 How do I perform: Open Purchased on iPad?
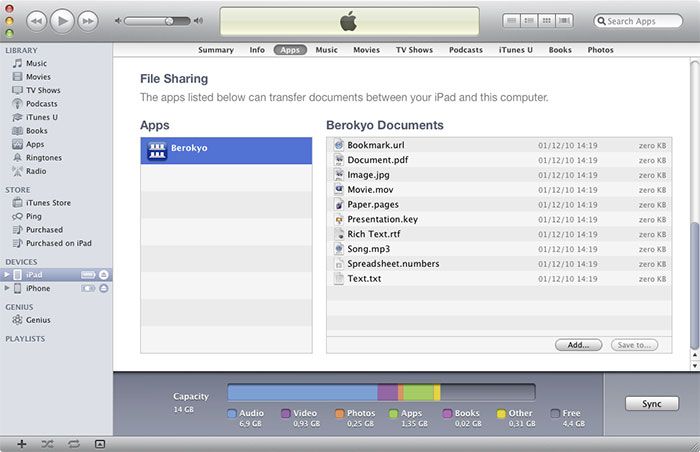(x=56, y=243)
